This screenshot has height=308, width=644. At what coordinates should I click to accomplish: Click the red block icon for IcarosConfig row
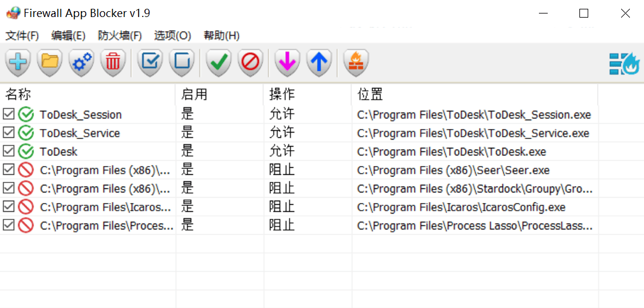(26, 207)
